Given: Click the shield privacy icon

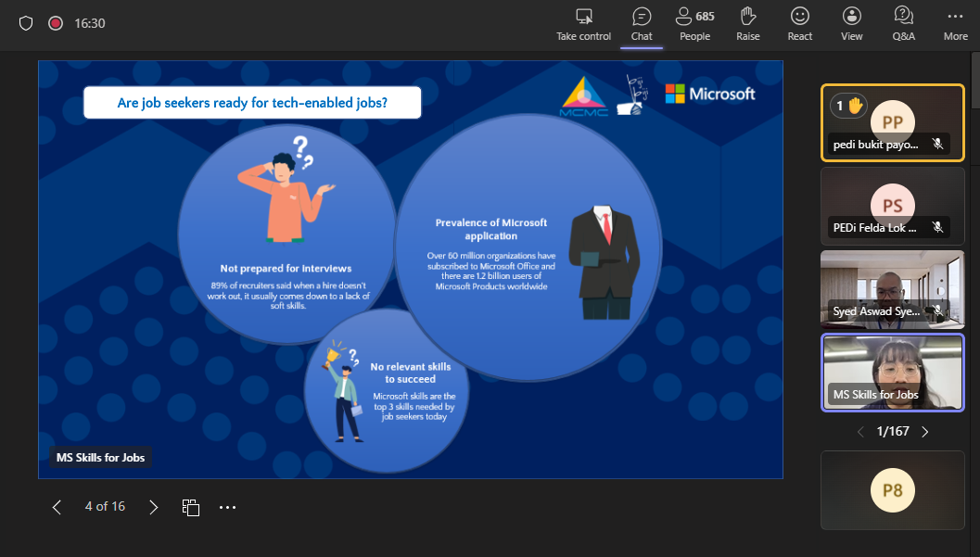Looking at the screenshot, I should tap(26, 23).
